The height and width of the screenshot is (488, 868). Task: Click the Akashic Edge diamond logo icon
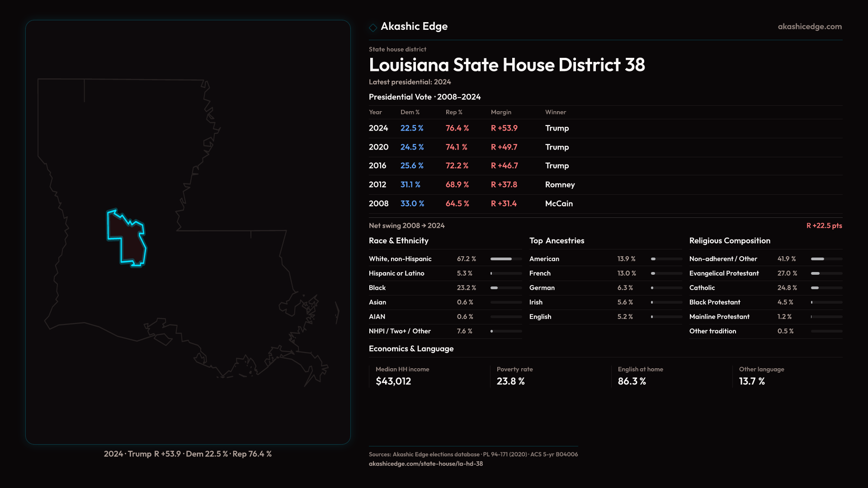point(373,28)
